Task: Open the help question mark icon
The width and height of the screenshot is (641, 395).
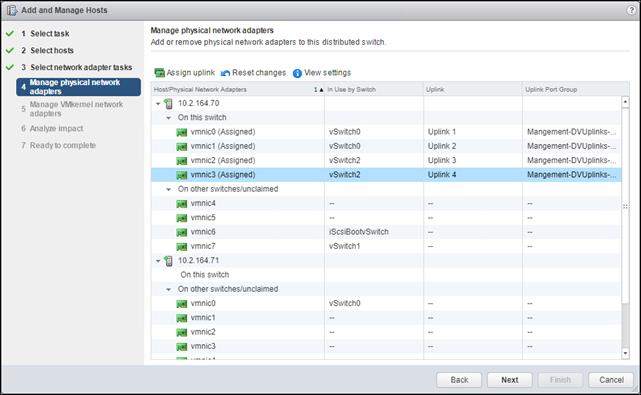Action: [x=631, y=10]
